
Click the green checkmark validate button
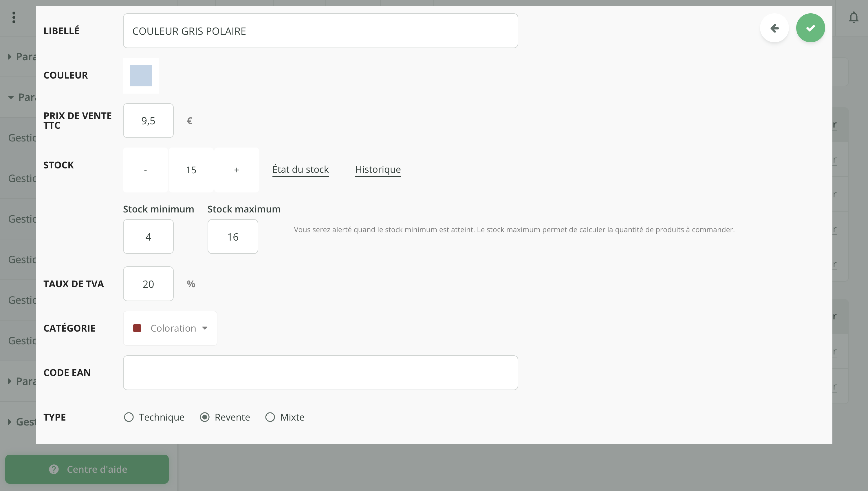(x=810, y=28)
